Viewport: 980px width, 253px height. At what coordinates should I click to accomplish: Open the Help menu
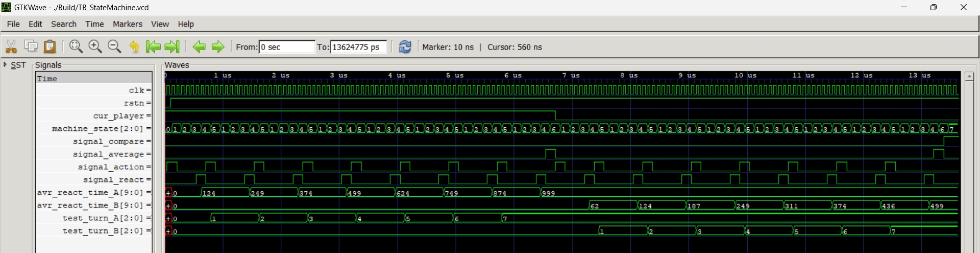pos(186,24)
